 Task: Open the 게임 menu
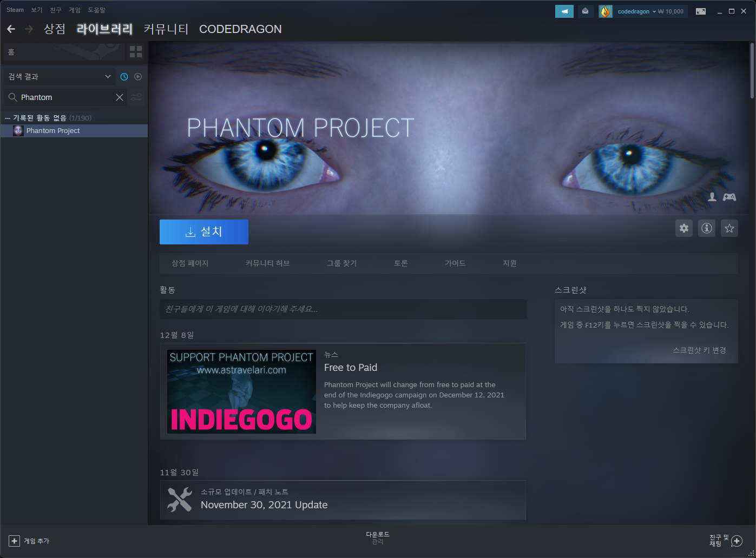click(75, 10)
